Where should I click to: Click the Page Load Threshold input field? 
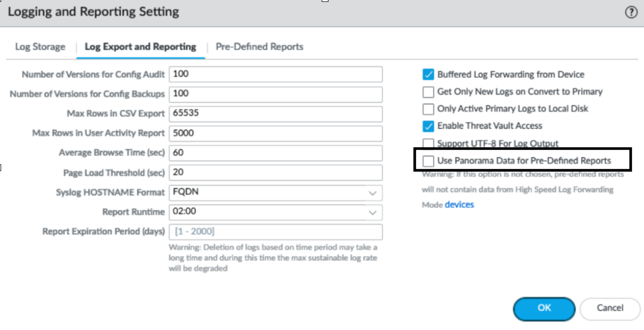pyautogui.click(x=275, y=172)
